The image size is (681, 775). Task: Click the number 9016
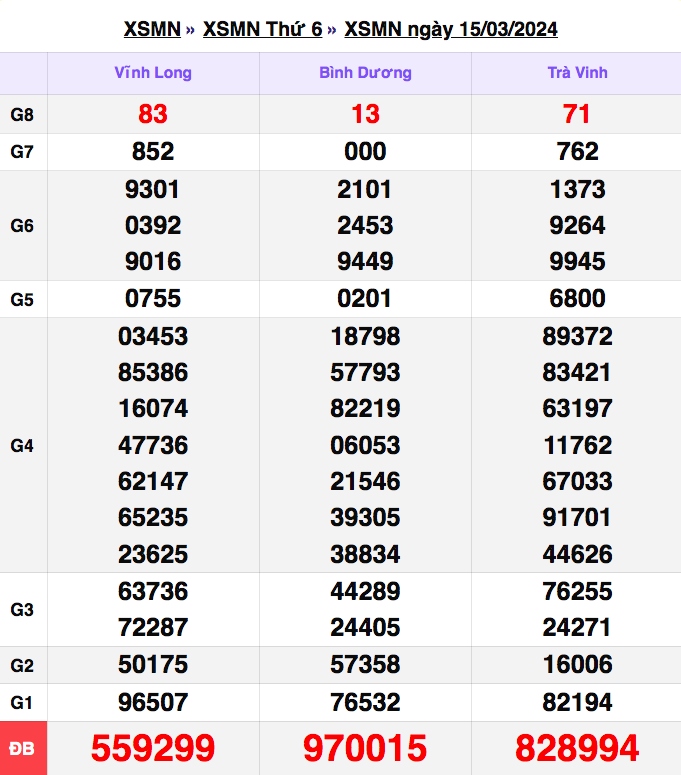153,261
